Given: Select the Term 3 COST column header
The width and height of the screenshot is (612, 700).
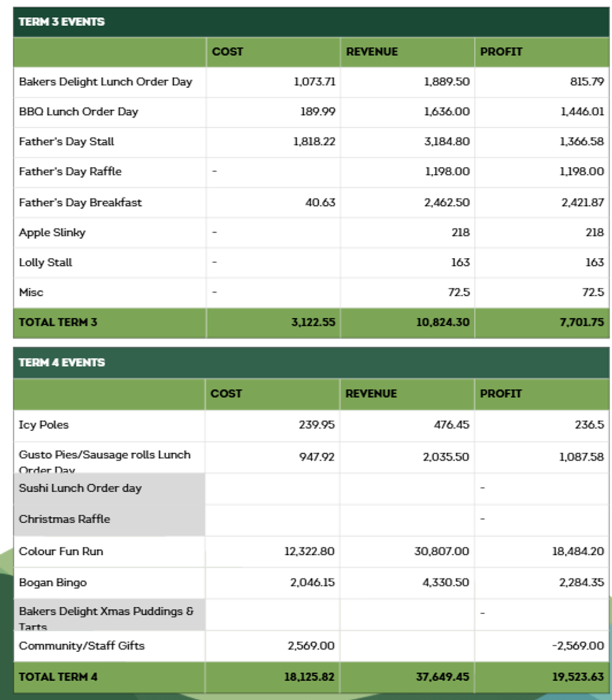Looking at the screenshot, I should (x=227, y=51).
